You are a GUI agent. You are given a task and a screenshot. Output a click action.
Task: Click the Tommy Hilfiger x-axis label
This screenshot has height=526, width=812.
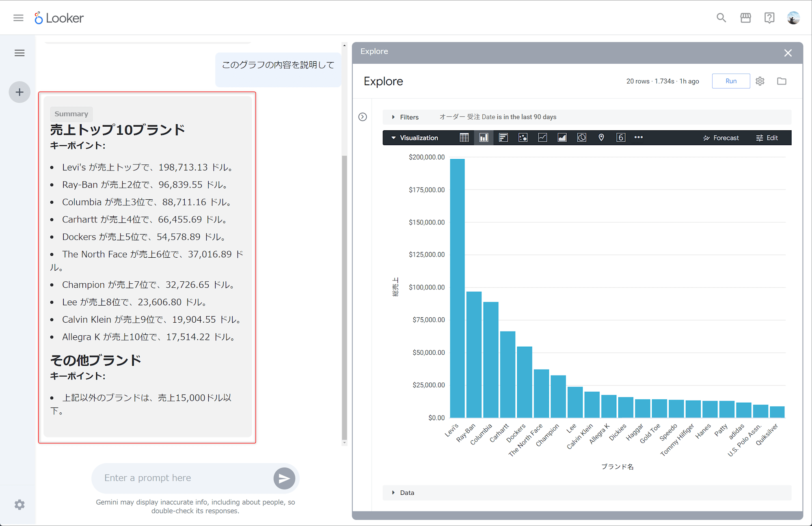pos(677,440)
